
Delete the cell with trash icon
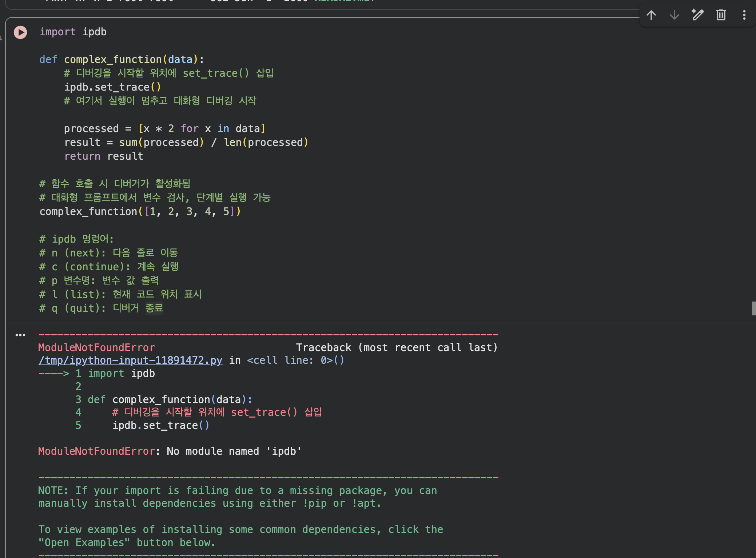pos(721,15)
